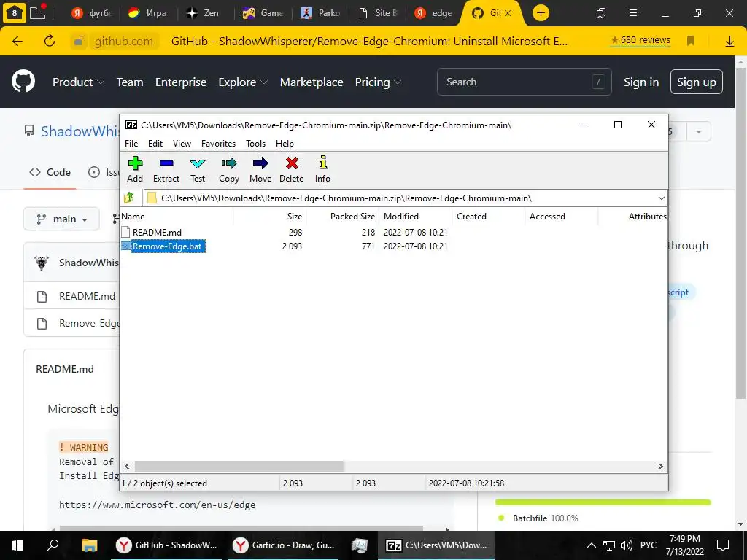
Task: Run the Test archive tool
Action: pyautogui.click(x=198, y=169)
